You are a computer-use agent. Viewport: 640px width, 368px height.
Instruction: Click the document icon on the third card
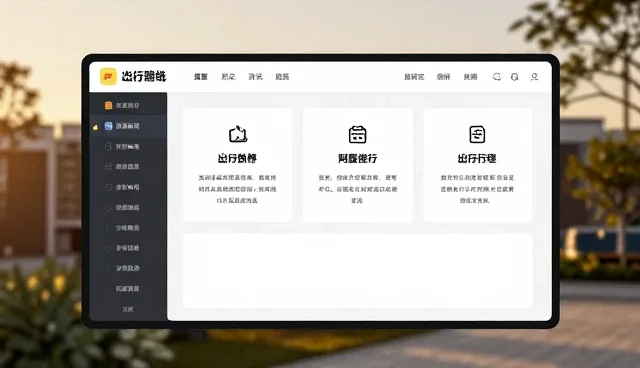477,134
